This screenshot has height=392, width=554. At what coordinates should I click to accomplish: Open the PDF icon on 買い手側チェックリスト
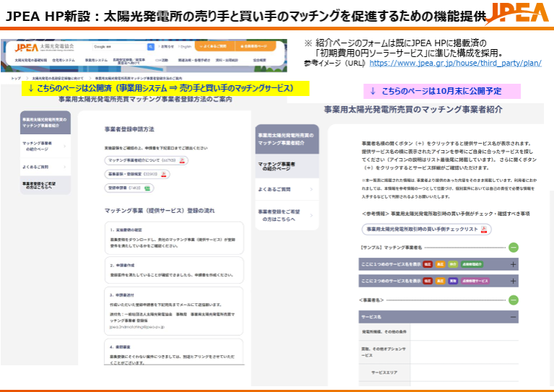[485, 229]
